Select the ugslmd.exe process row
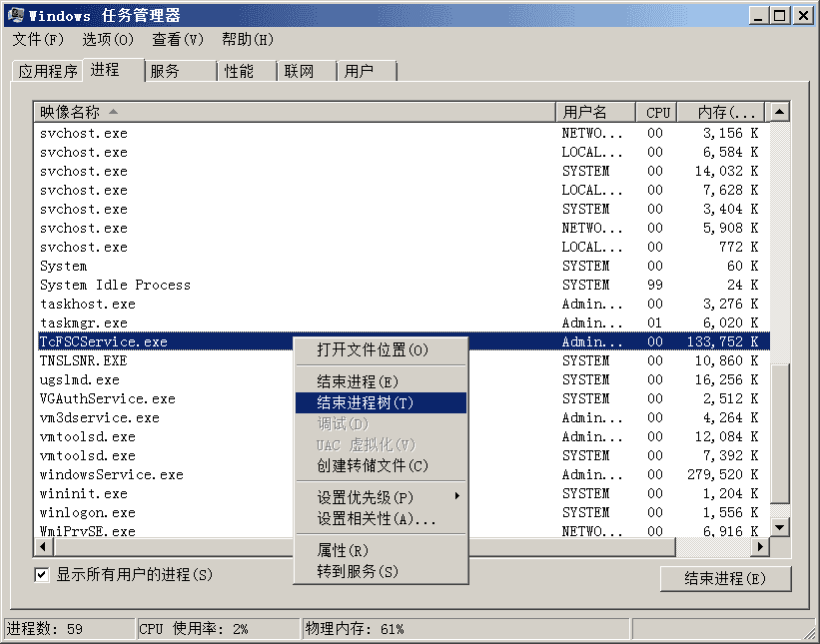The image size is (820, 644). click(x=404, y=379)
